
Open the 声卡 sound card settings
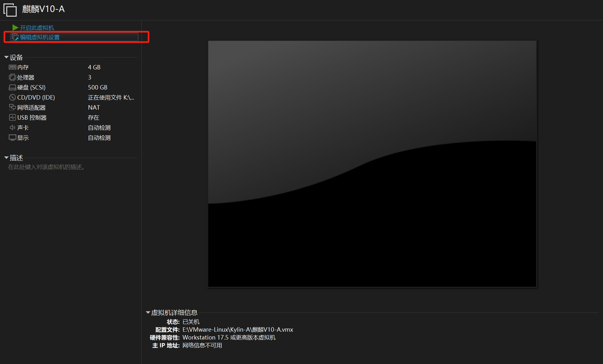(x=22, y=127)
